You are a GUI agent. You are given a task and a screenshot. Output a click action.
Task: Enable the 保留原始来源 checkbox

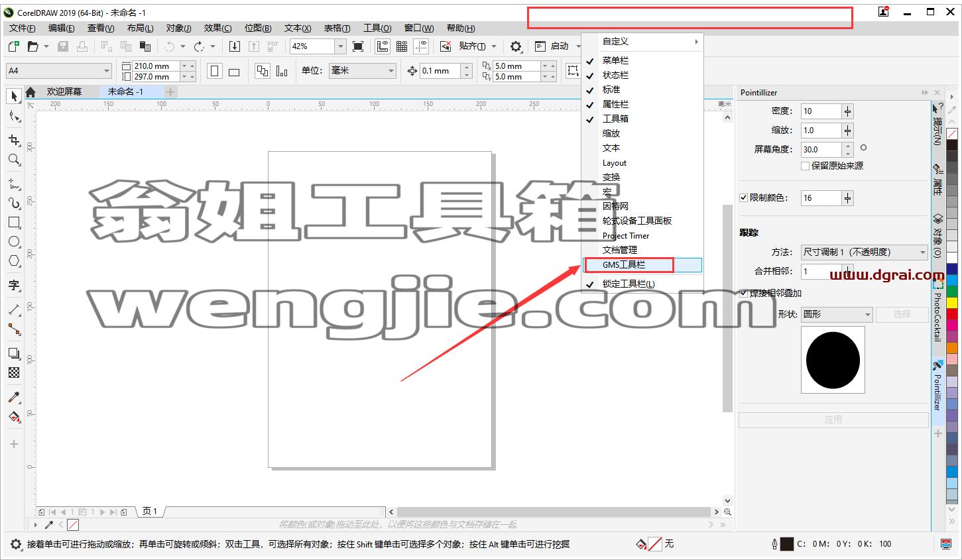[805, 166]
